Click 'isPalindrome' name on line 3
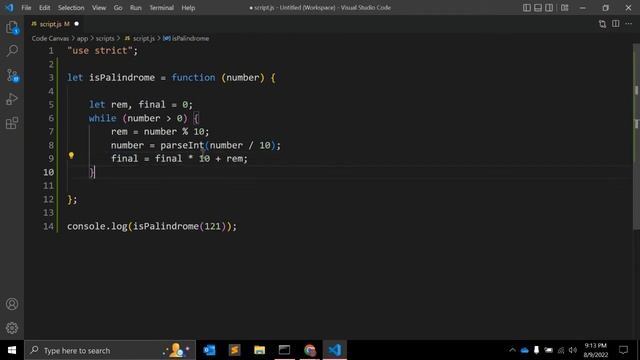This screenshot has height=360, width=640. [122, 78]
